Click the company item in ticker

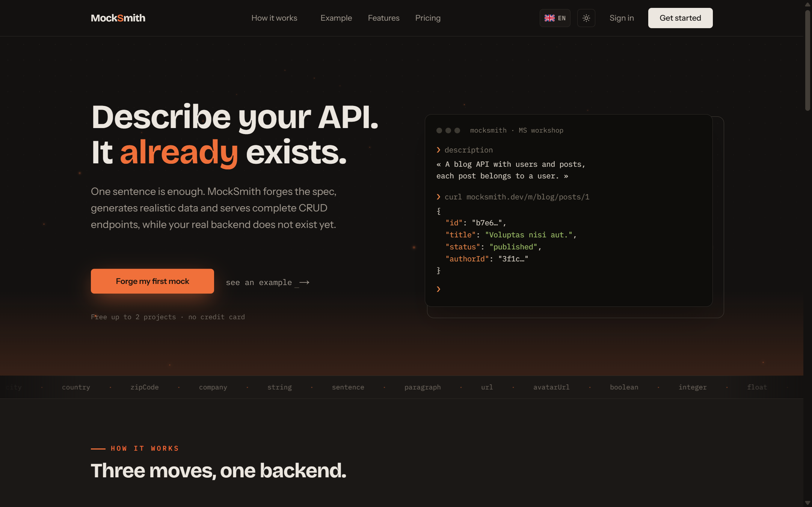click(x=213, y=387)
